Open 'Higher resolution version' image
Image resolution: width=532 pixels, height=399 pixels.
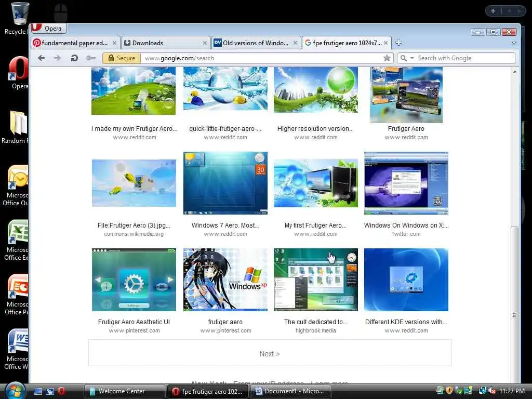(315, 90)
